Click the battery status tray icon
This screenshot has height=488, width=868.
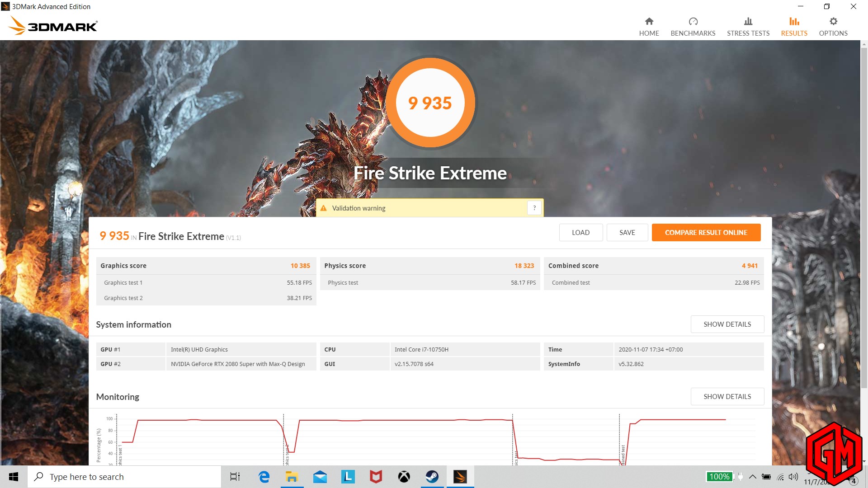pos(766,477)
